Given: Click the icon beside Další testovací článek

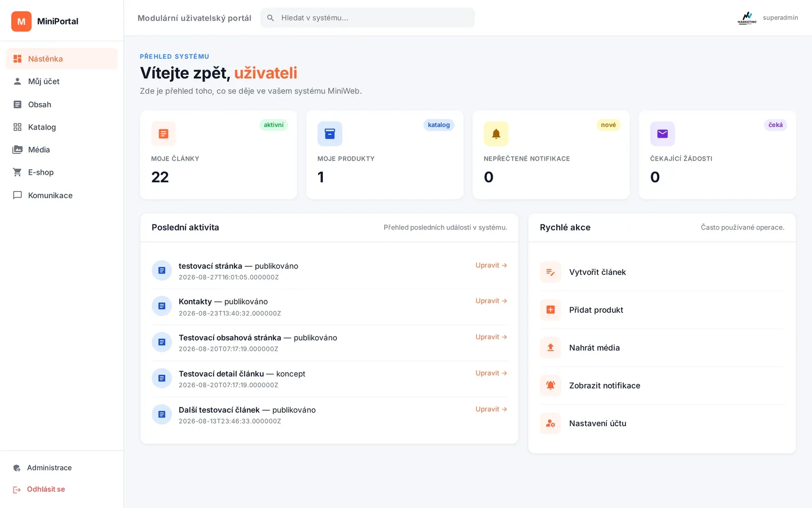Looking at the screenshot, I should click(x=162, y=414).
